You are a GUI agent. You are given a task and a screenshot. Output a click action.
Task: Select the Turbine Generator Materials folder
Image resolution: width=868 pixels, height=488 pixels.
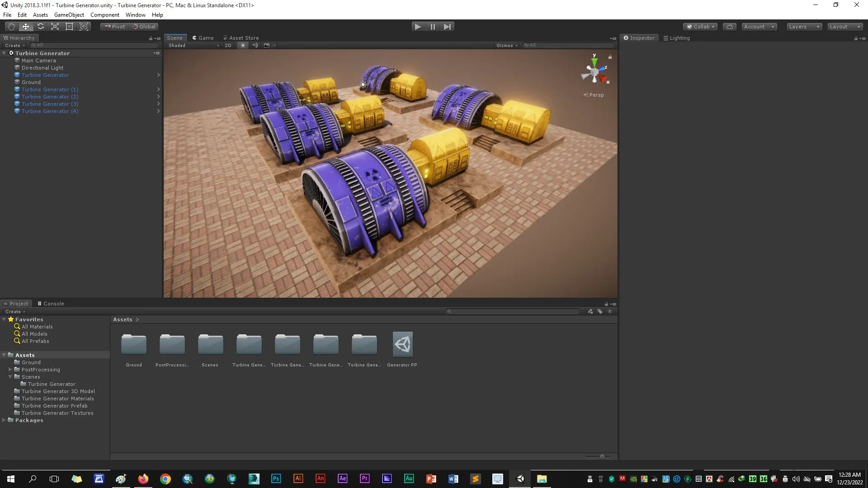coord(58,398)
